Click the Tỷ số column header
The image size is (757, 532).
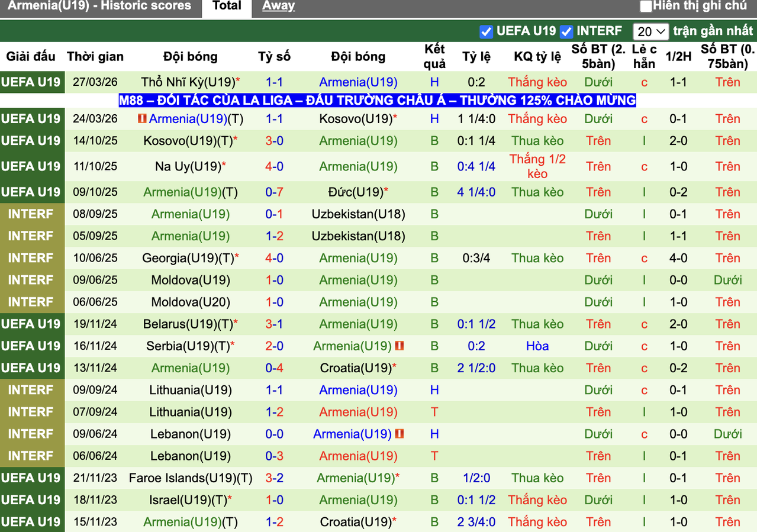274,57
